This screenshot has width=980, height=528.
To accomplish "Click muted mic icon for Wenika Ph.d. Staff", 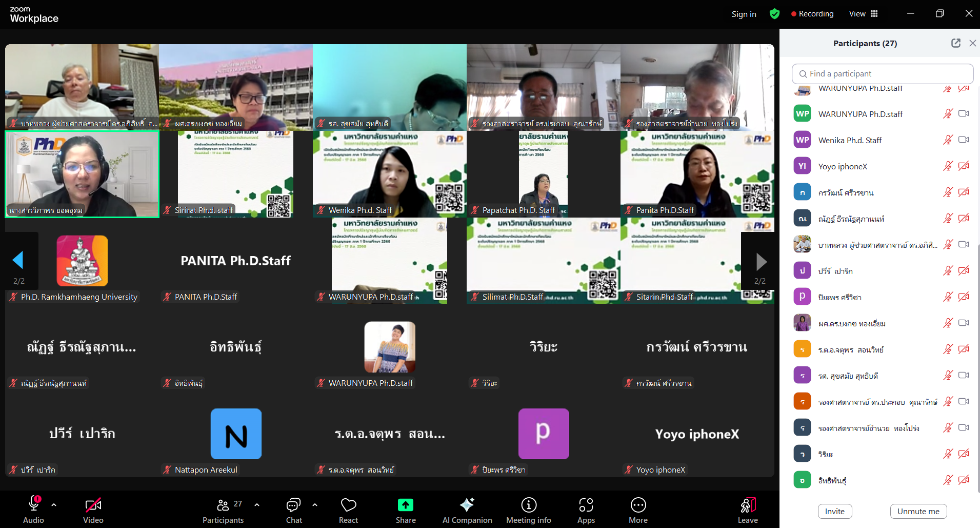I will point(948,140).
